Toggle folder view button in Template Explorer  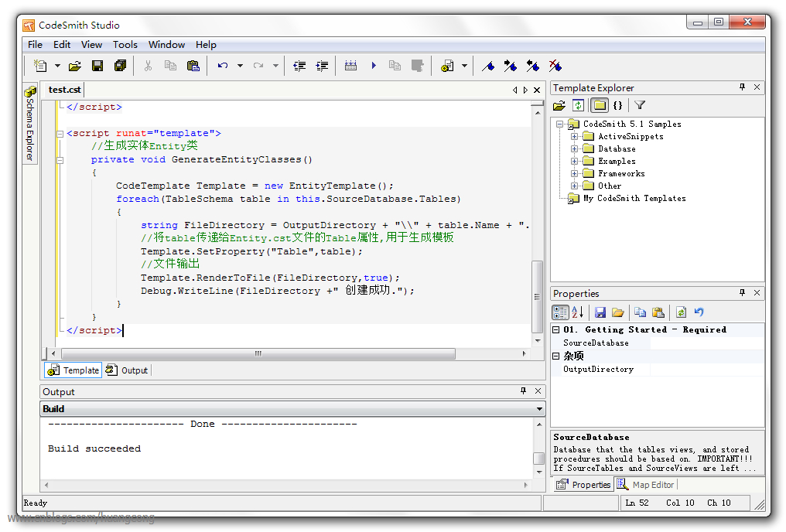600,105
